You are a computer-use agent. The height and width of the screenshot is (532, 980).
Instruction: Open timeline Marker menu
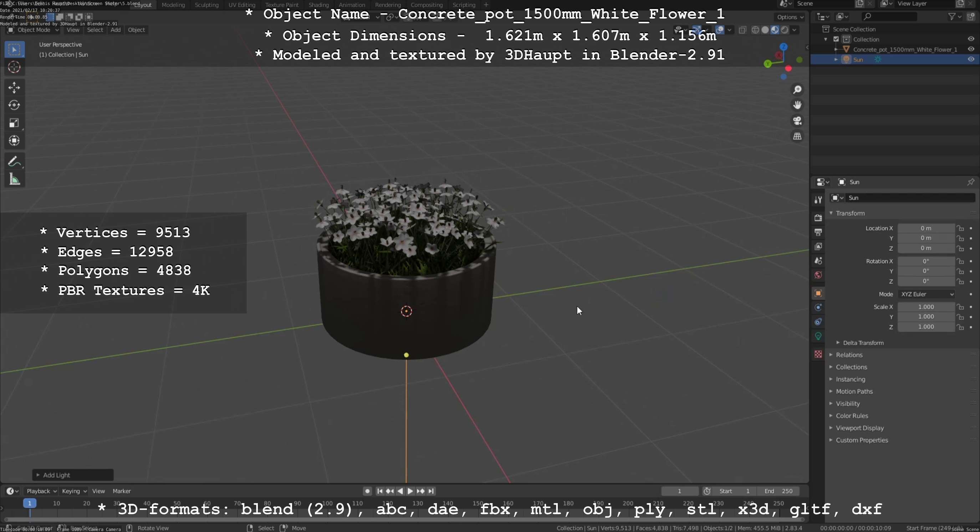pyautogui.click(x=121, y=491)
